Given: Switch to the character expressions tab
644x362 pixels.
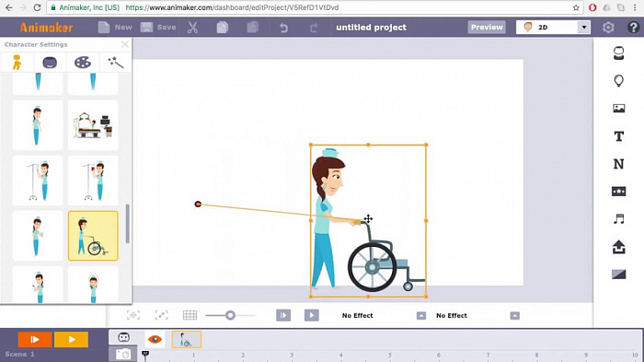Looking at the screenshot, I should [x=50, y=63].
